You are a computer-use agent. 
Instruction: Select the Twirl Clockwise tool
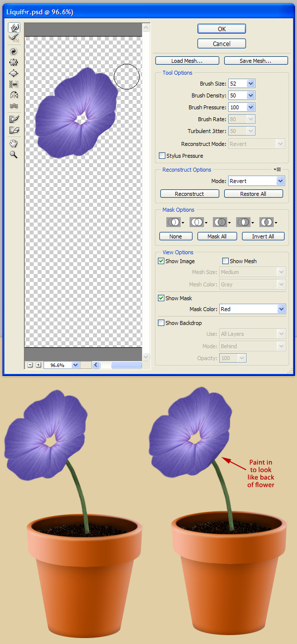coord(14,51)
